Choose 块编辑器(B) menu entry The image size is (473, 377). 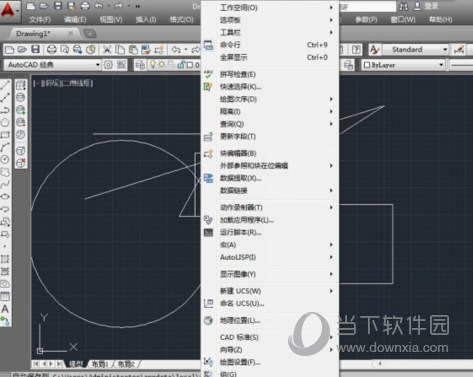point(270,153)
